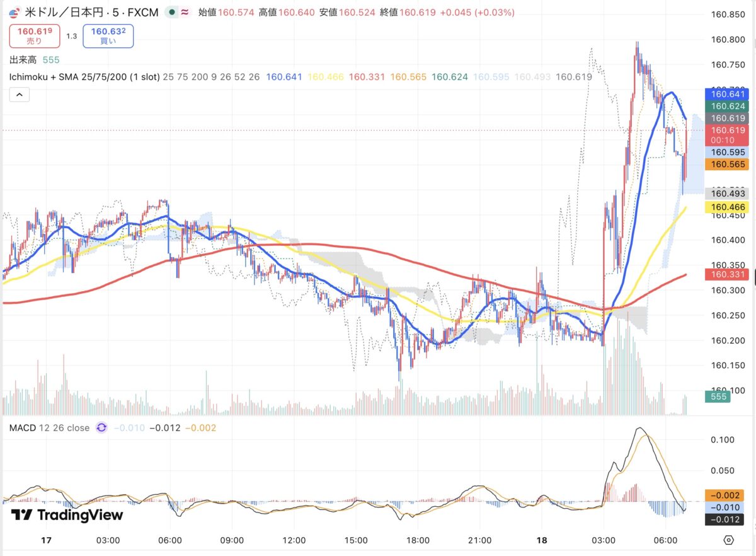Click the 160.250 price scale label
Screen dimensions: 756x556
728,315
